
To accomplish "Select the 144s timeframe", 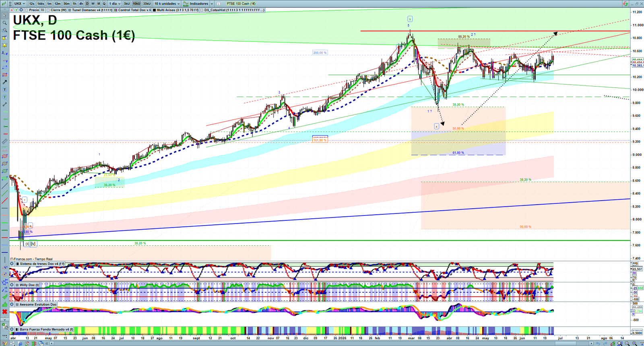I will 41,4.
